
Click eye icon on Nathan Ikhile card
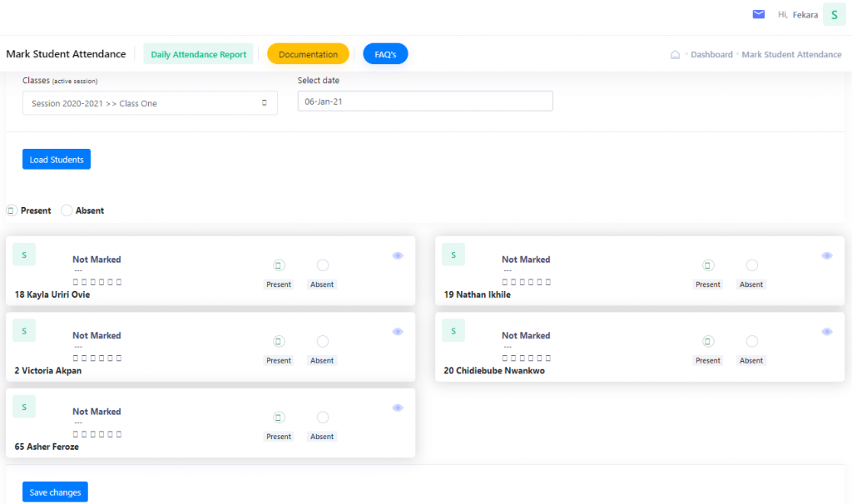(827, 255)
